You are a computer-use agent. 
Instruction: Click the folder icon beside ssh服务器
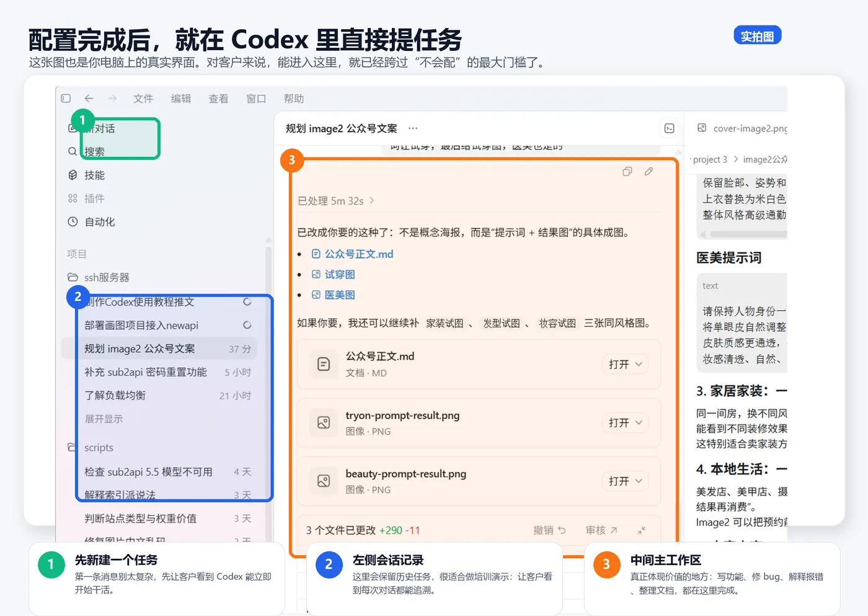click(73, 277)
